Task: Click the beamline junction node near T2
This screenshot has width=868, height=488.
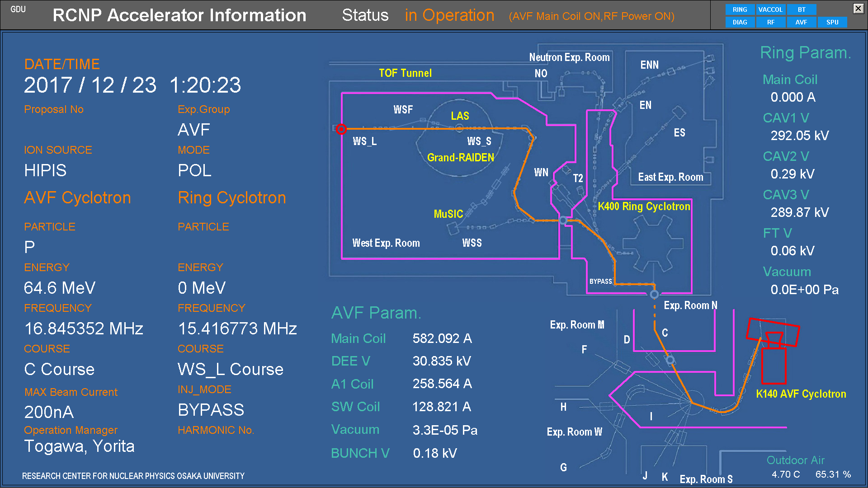Action: click(x=563, y=220)
